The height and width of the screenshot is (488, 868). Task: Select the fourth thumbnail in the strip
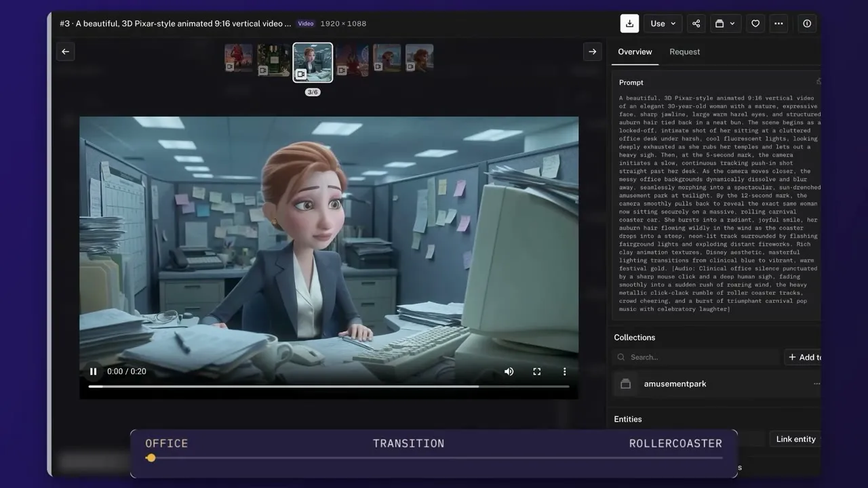click(x=353, y=60)
